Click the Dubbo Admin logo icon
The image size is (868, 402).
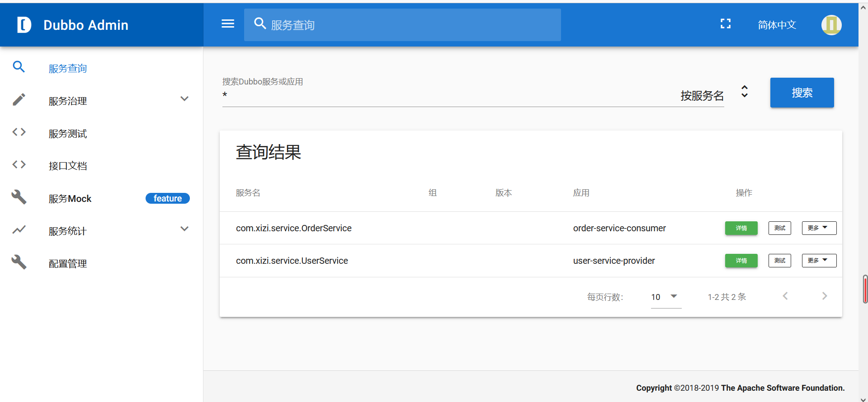click(x=24, y=25)
